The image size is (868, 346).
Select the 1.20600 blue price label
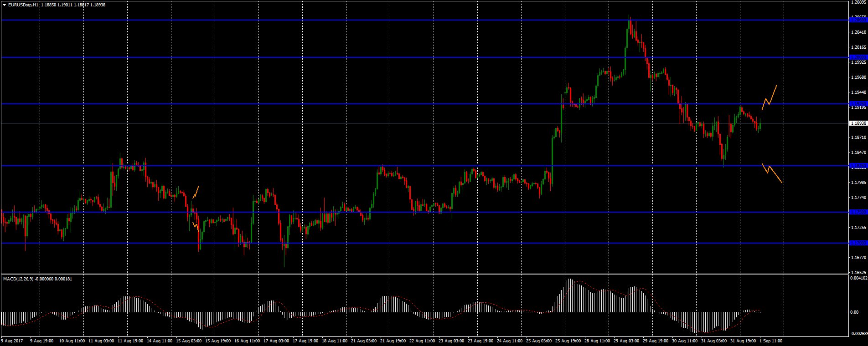(858, 20)
